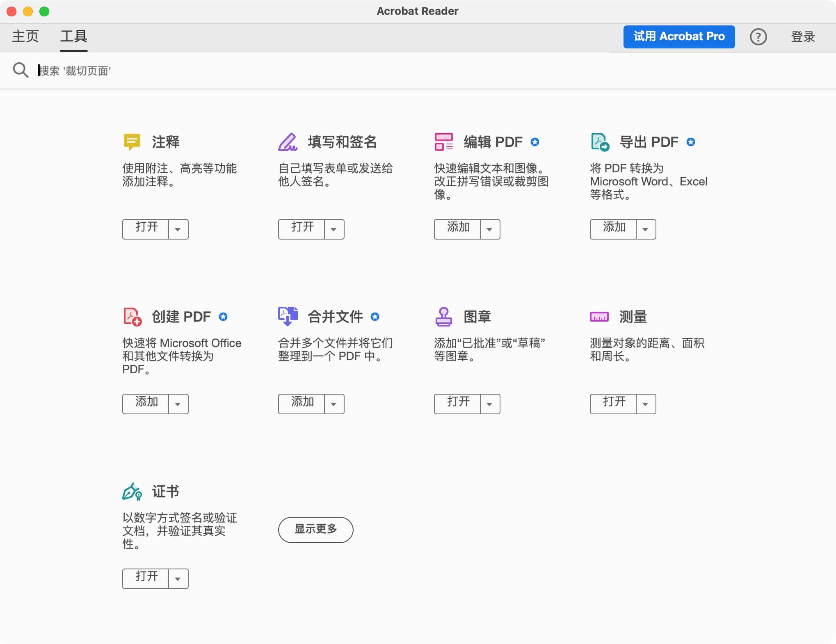The width and height of the screenshot is (836, 644).
Task: Click the 导出 PDF tool title
Action: click(649, 142)
